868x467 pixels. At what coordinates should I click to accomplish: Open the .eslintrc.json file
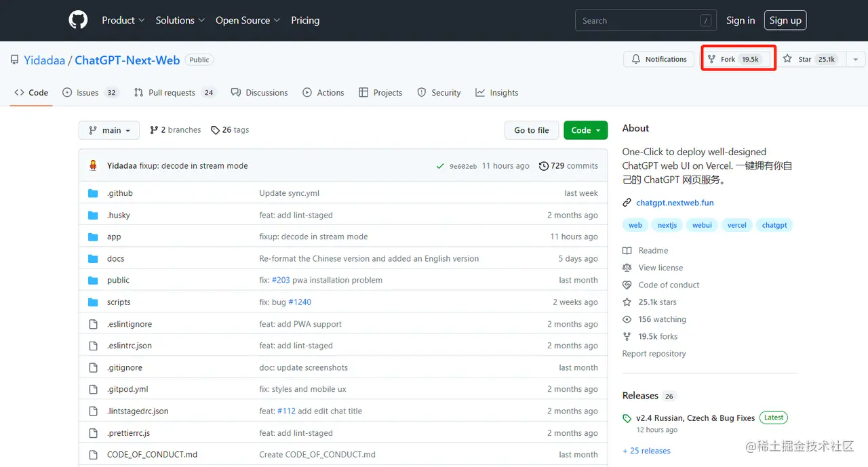coord(129,346)
